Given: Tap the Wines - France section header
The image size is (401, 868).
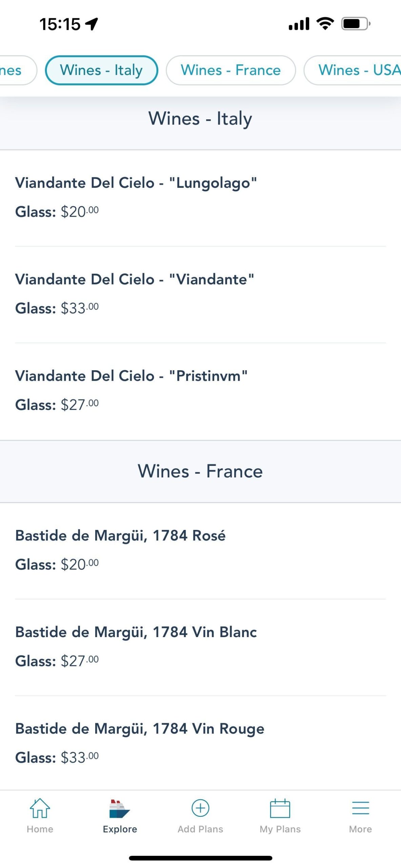Looking at the screenshot, I should pos(200,471).
